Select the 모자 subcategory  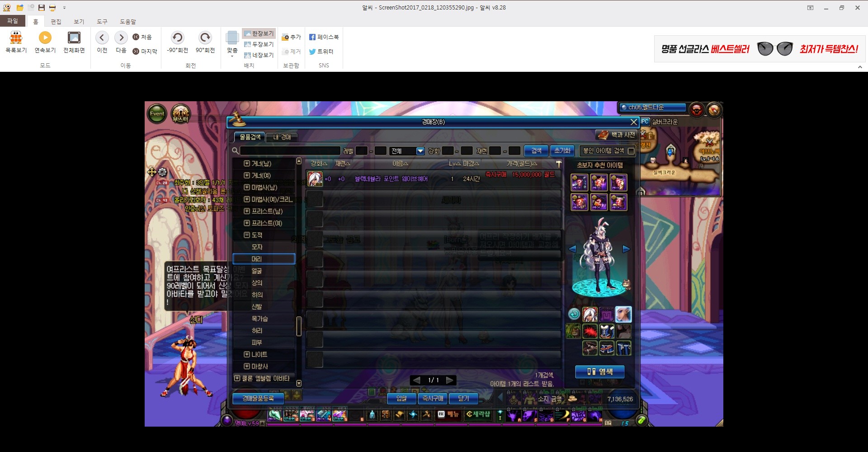coord(264,247)
